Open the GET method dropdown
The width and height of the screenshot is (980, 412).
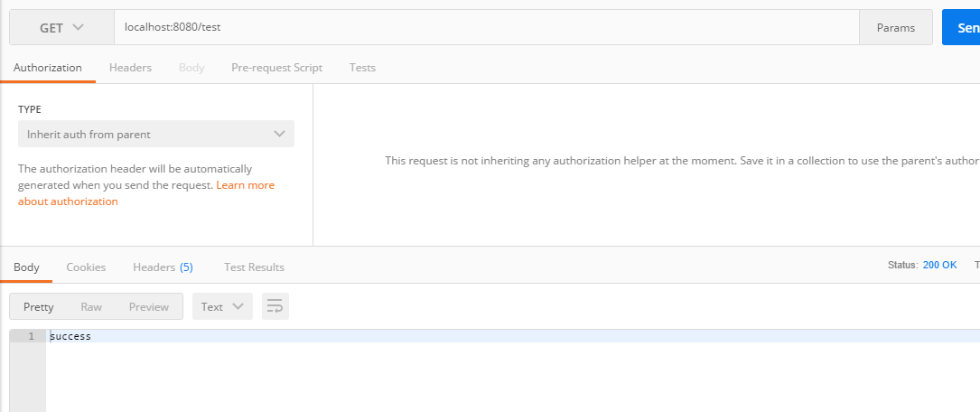point(61,27)
